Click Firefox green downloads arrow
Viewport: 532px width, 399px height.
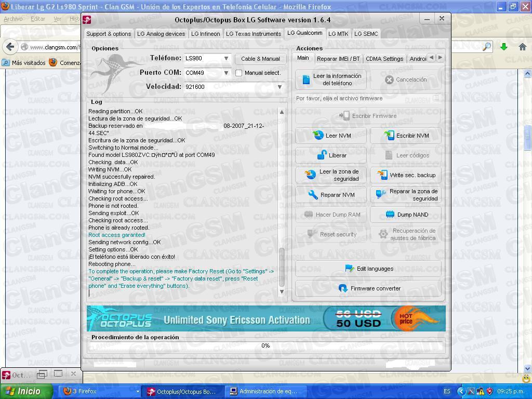(504, 47)
